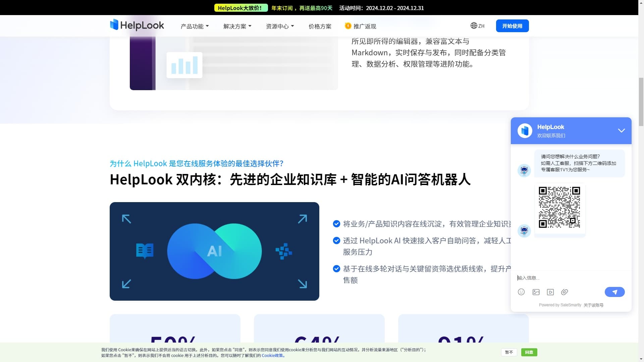
Task: Go to 价格方案 page
Action: tap(320, 26)
